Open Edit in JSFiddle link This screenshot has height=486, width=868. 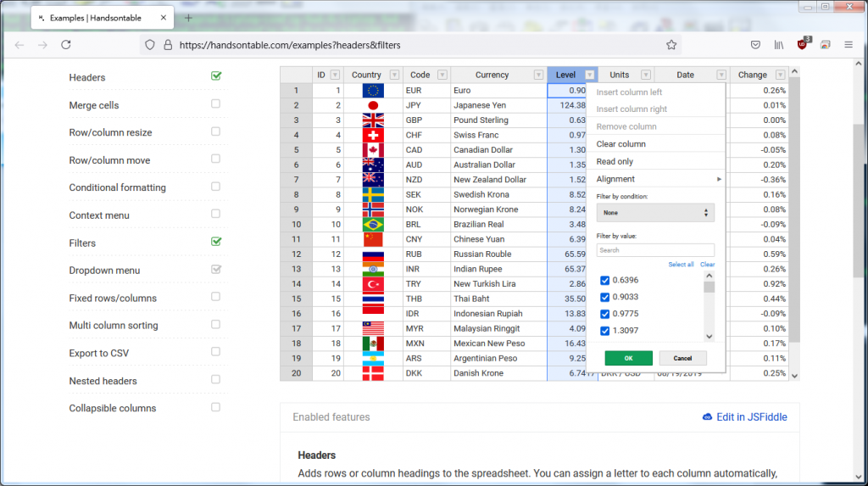[x=744, y=417]
